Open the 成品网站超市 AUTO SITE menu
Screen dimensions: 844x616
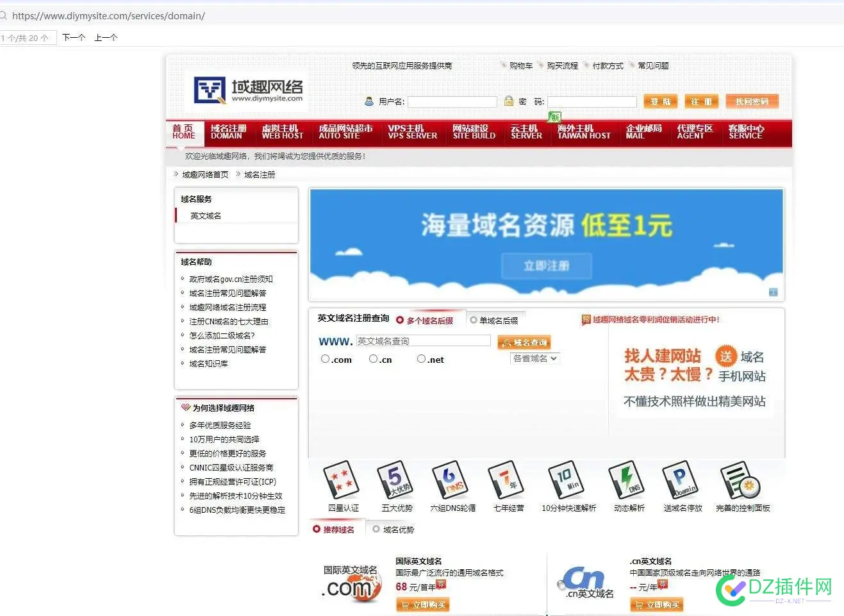(345, 132)
